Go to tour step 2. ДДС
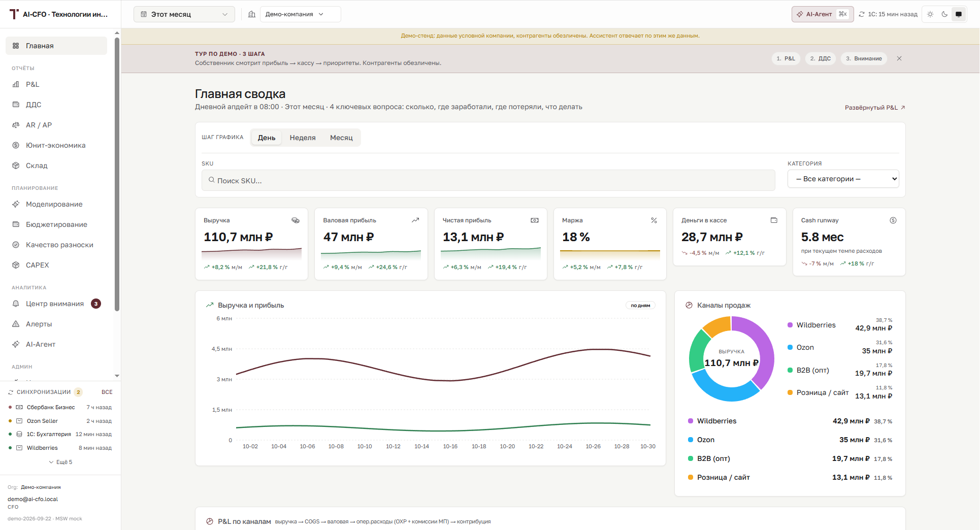 click(x=821, y=58)
